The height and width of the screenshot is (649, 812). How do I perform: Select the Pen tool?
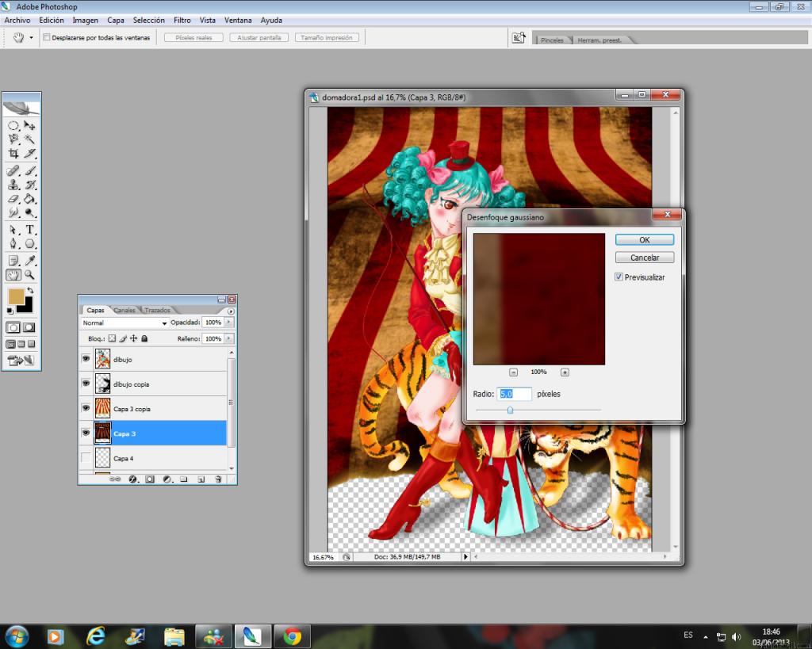click(x=13, y=244)
